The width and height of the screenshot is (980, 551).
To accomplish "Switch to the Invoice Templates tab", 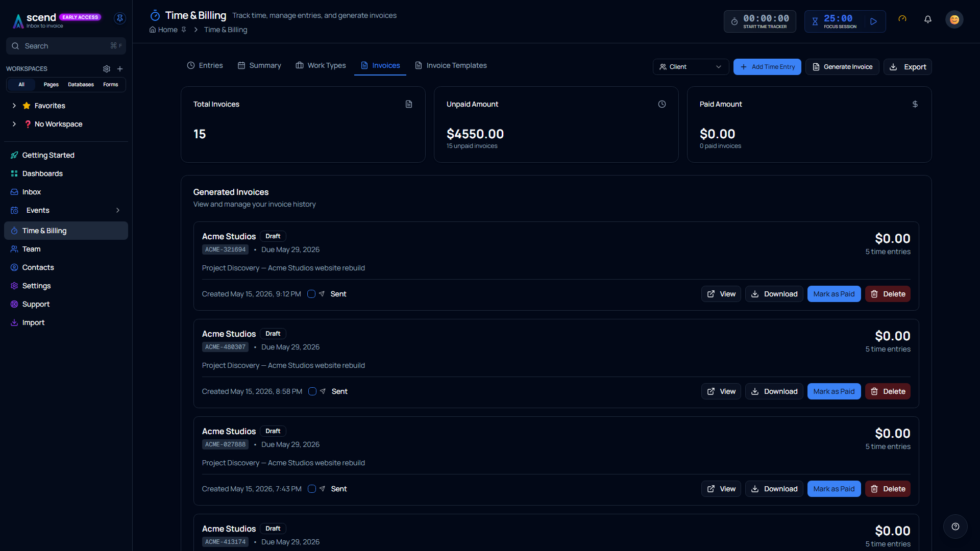I will (451, 65).
